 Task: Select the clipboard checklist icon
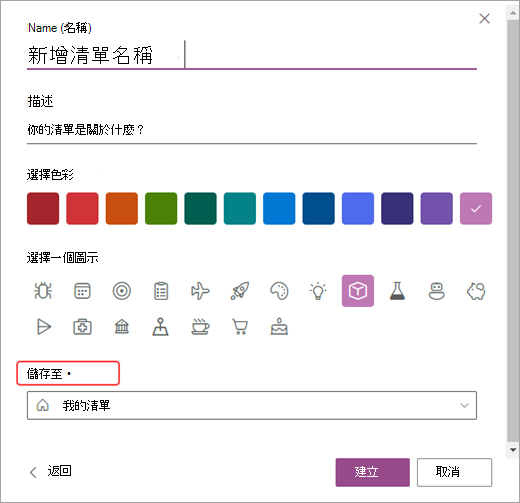click(161, 291)
